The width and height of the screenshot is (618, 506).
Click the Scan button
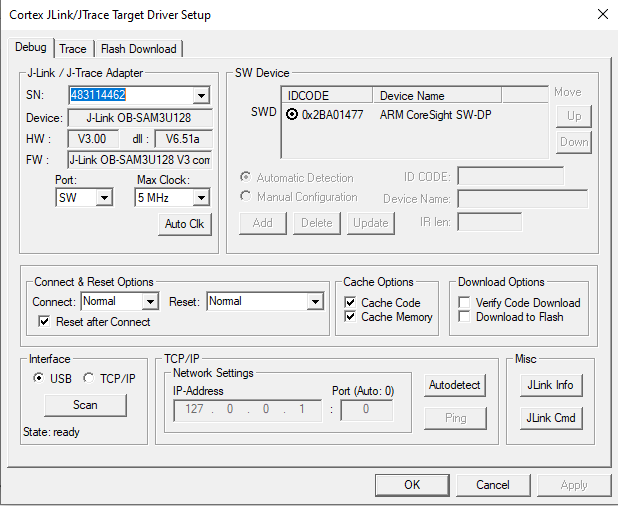point(85,405)
